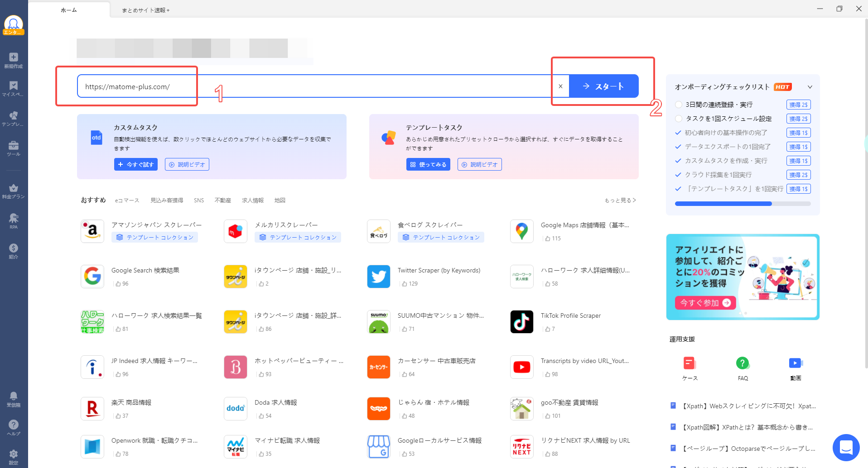Open アマゾンジャパン テンプレートコレクション badge

click(x=155, y=237)
